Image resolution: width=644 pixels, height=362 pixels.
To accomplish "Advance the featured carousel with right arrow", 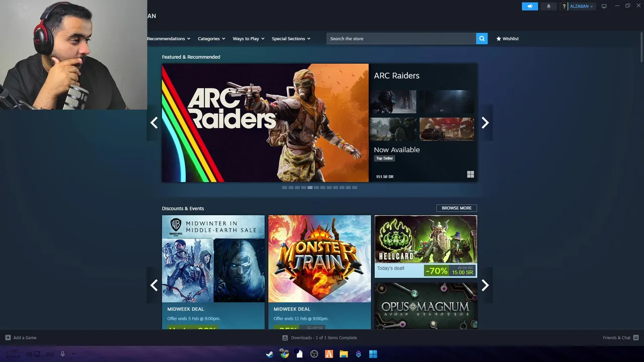I will click(x=485, y=123).
